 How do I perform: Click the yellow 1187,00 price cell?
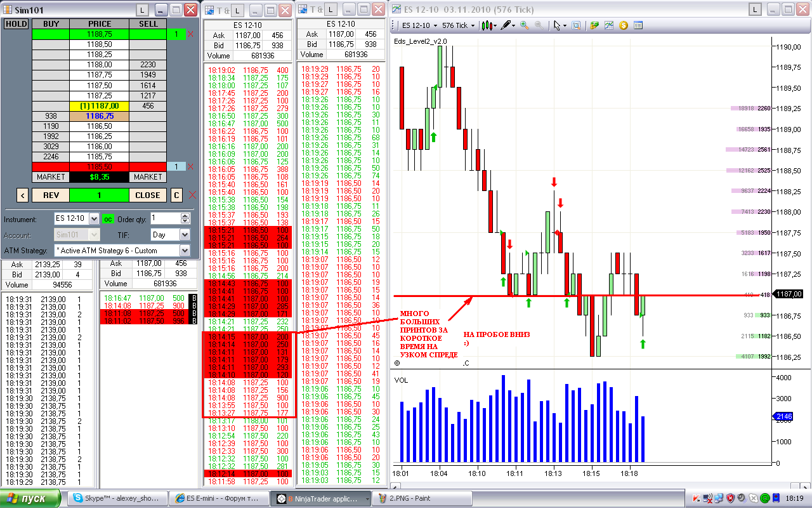point(99,106)
